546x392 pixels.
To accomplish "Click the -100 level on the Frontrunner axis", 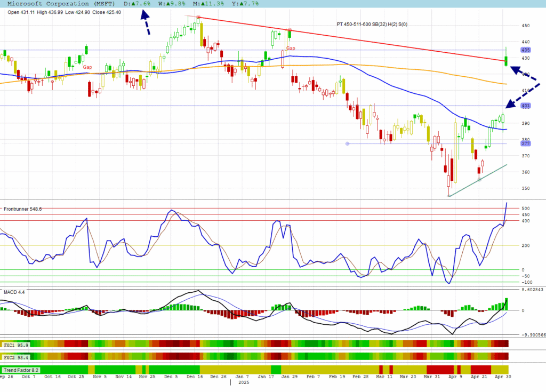I will [526, 282].
